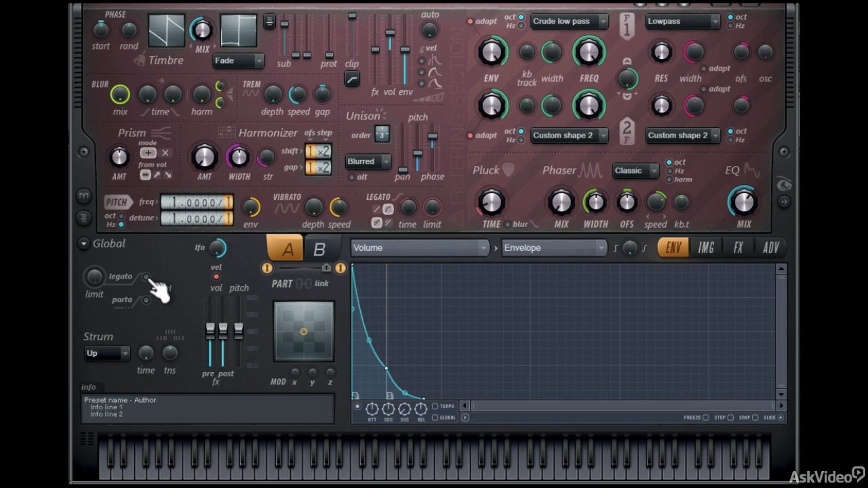Switch to part A tab
The image size is (868, 488).
tap(285, 248)
